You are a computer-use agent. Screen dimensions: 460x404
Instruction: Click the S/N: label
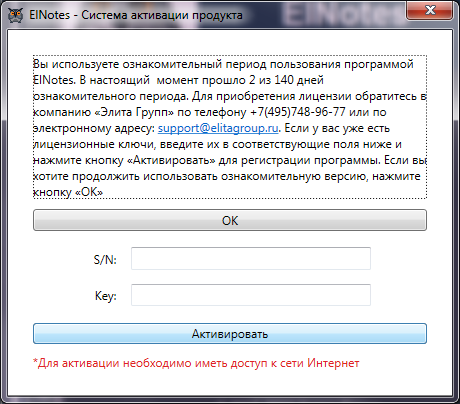click(105, 260)
